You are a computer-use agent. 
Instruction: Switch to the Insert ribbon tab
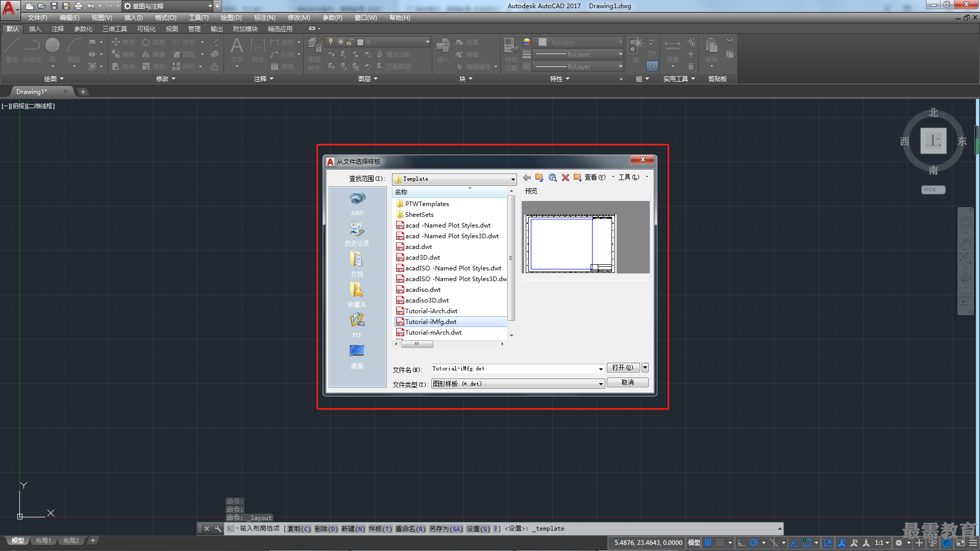35,29
